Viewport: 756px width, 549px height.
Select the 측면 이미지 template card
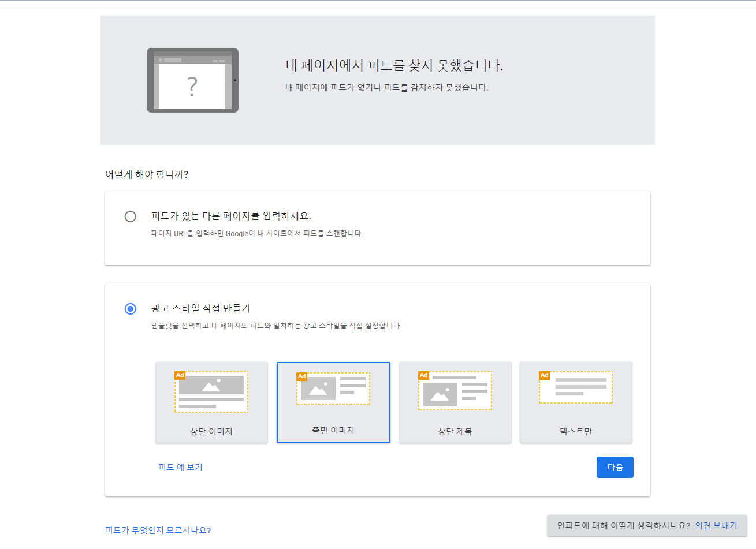click(333, 402)
